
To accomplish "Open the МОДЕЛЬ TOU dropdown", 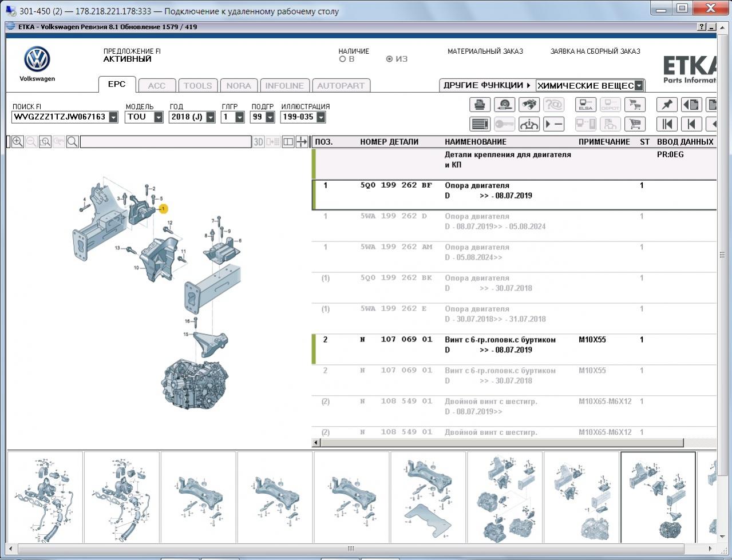I will click(159, 117).
